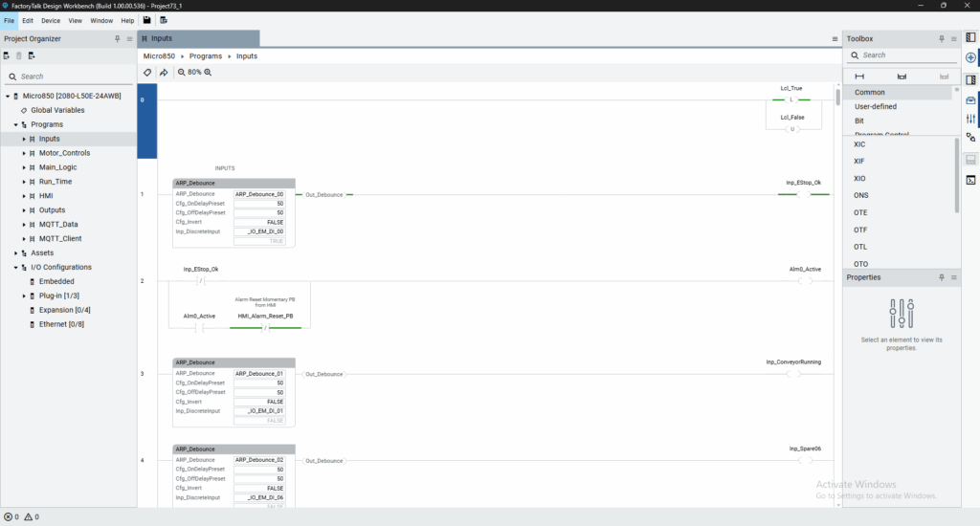This screenshot has width=980, height=526.
Task: Open Project Organizer panel options menu
Action: [x=129, y=38]
